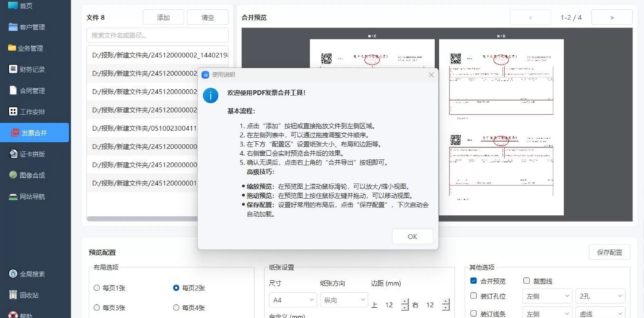
Task: Open the 装订线条 左侧 position dropdown
Action: (x=547, y=313)
